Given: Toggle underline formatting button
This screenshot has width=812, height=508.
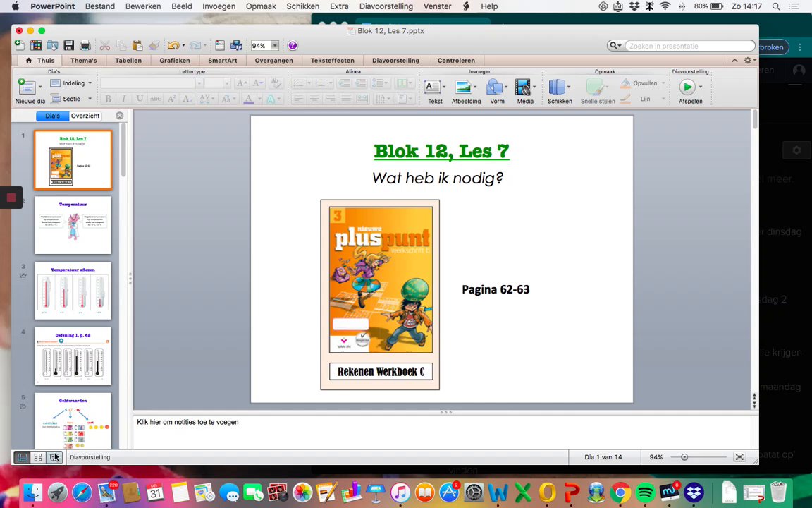Looking at the screenshot, I should 140,99.
